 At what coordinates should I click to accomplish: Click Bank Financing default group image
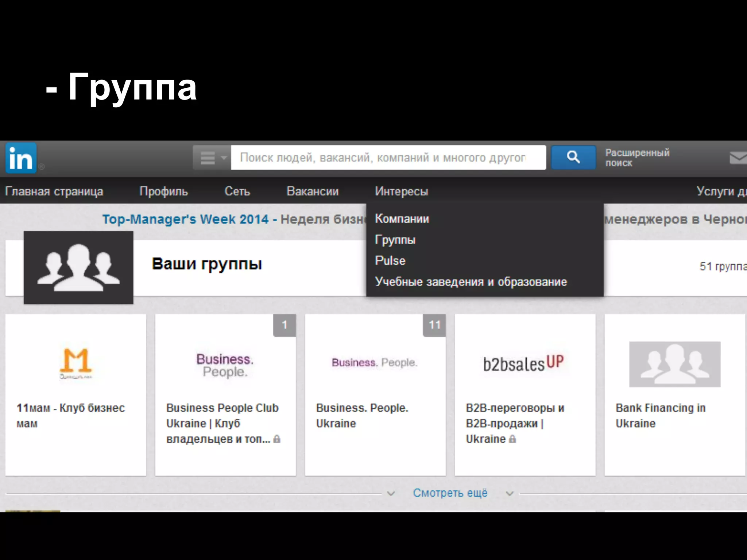(675, 364)
